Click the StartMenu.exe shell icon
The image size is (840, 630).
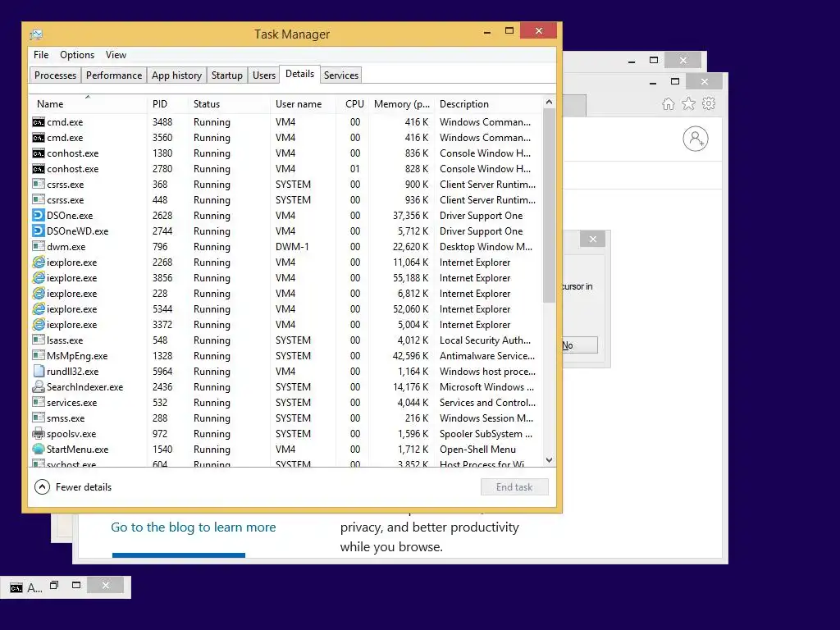(38, 449)
